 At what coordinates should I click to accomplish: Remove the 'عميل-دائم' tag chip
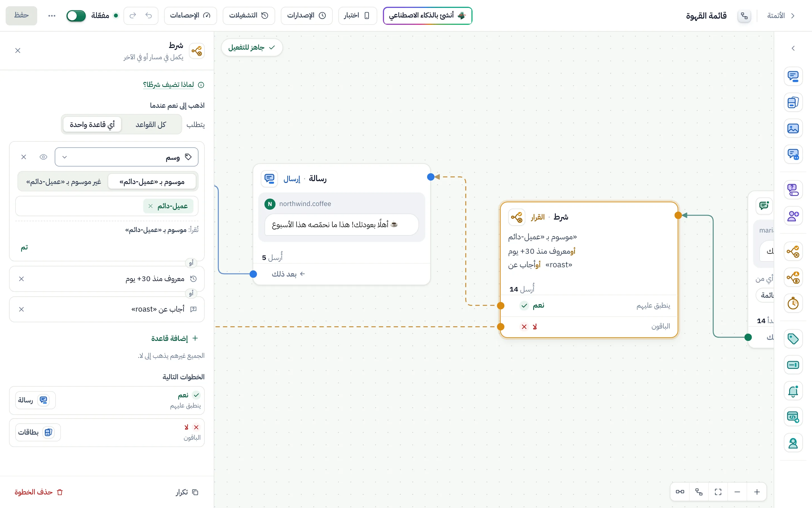[150, 206]
